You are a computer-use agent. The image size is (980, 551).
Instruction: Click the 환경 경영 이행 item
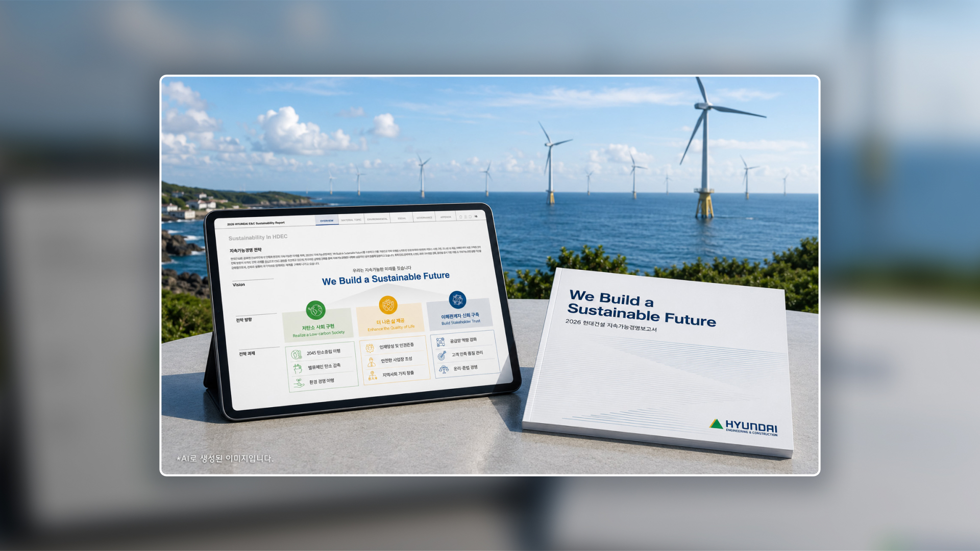click(x=322, y=381)
